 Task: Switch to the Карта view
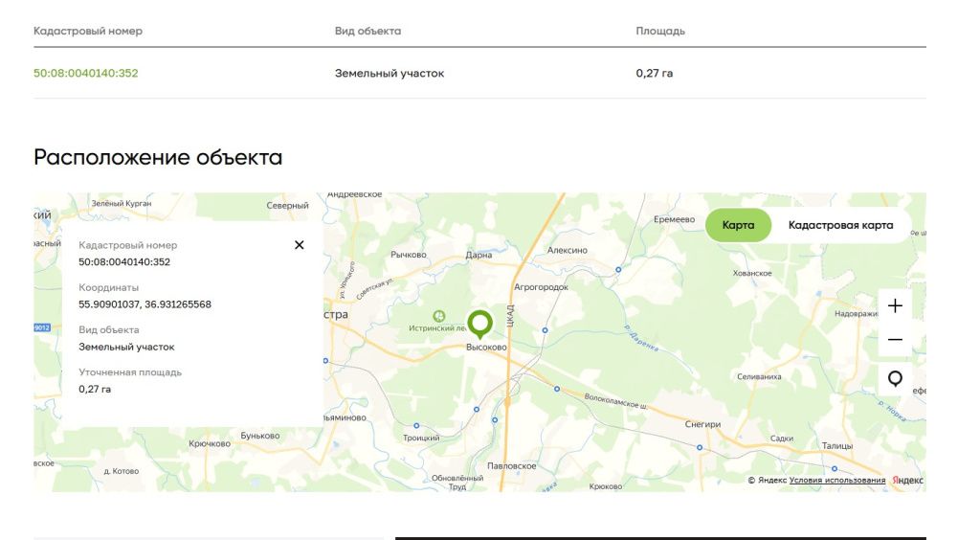point(738,226)
